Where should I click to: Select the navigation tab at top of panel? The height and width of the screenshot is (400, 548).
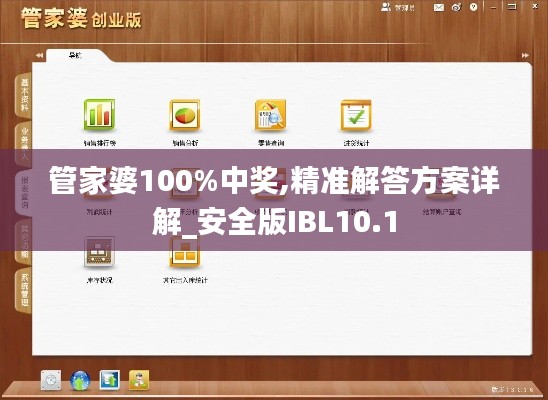(75, 55)
